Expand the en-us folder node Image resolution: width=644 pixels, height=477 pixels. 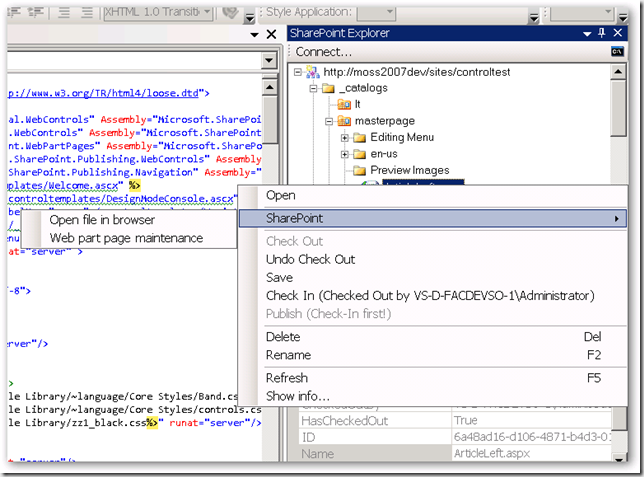coord(345,154)
